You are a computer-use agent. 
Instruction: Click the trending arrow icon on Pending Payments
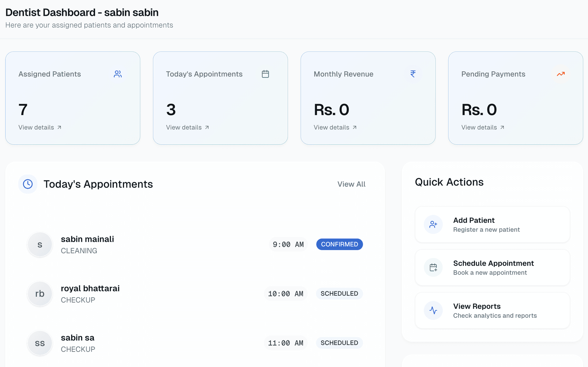point(561,74)
